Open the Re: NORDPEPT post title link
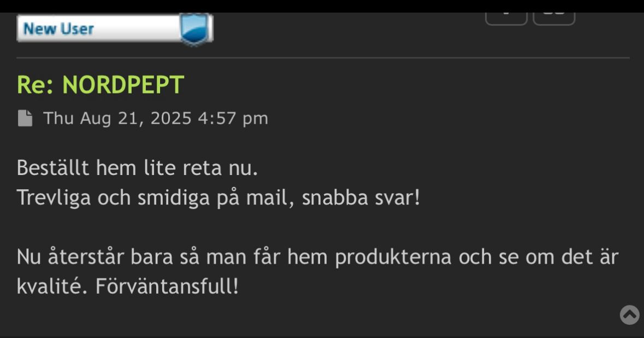 click(100, 85)
